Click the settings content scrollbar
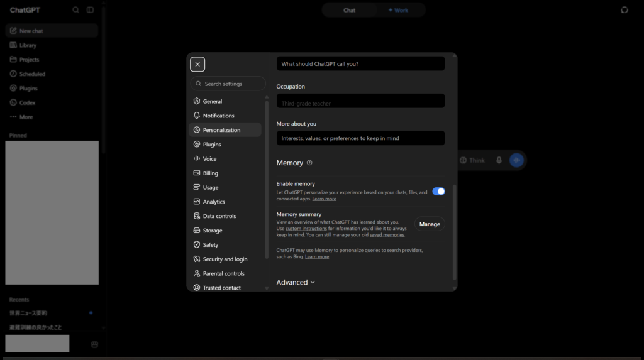 (454, 232)
